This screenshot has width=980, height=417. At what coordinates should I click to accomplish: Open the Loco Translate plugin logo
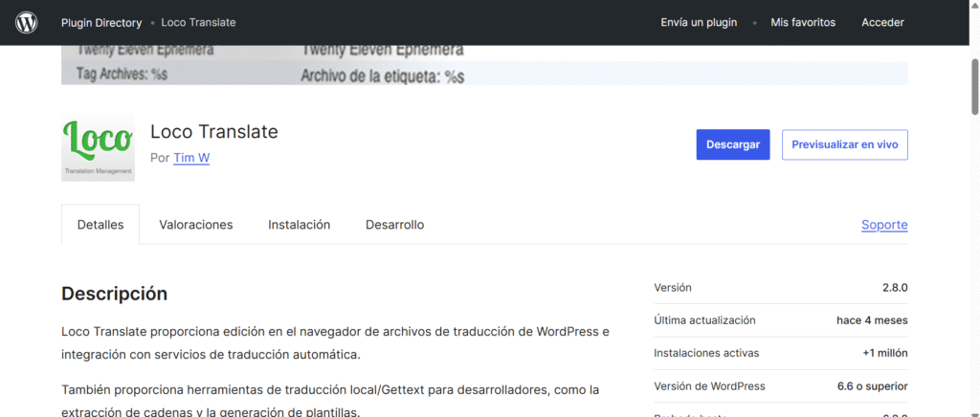point(99,147)
